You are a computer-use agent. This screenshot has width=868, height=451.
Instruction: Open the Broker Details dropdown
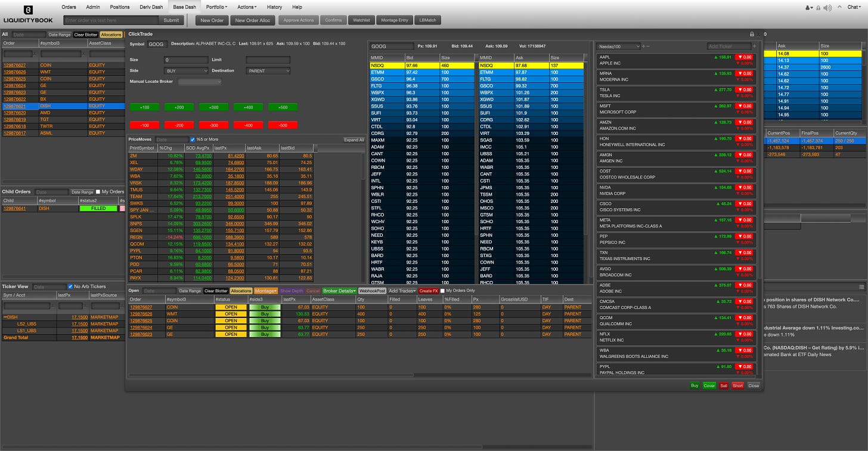click(x=339, y=291)
